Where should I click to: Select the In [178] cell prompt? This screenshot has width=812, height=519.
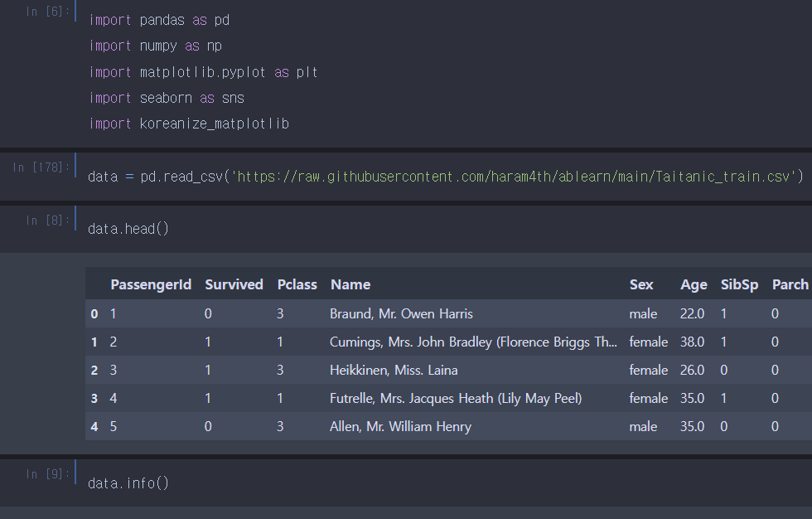coord(41,167)
